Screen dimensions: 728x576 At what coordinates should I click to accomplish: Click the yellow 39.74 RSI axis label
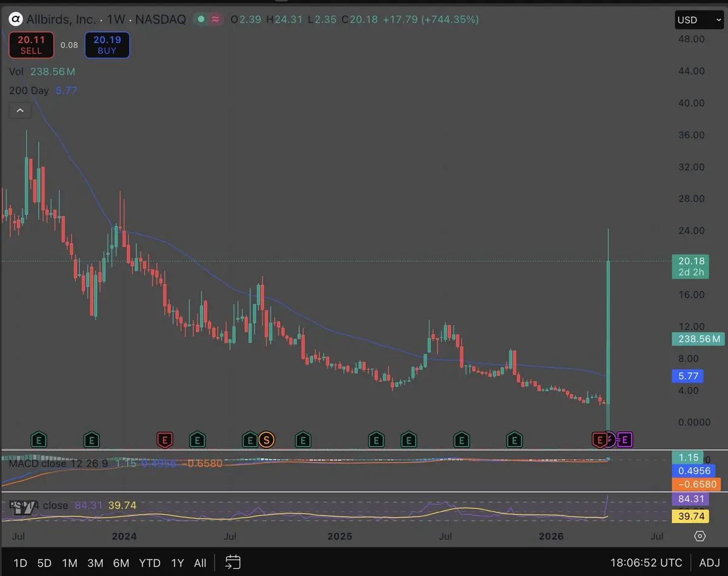click(x=692, y=516)
